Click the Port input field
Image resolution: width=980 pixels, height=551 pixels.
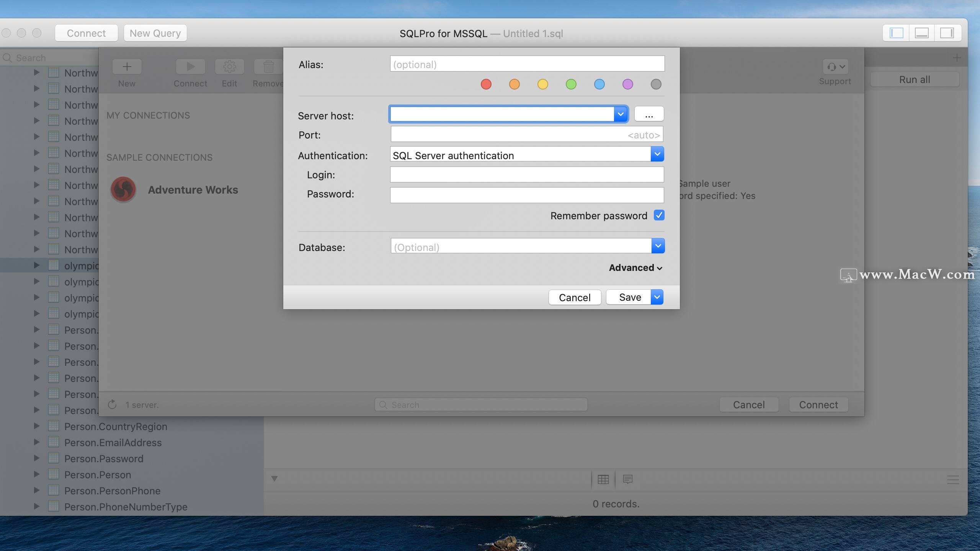point(527,134)
